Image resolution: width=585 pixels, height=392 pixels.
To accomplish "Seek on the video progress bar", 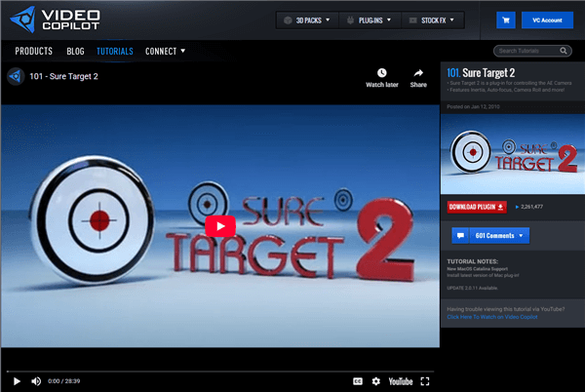I will point(220,372).
